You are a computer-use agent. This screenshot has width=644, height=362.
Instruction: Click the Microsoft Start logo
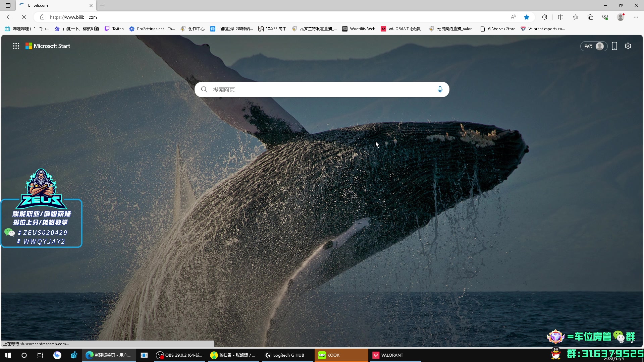[x=48, y=46]
